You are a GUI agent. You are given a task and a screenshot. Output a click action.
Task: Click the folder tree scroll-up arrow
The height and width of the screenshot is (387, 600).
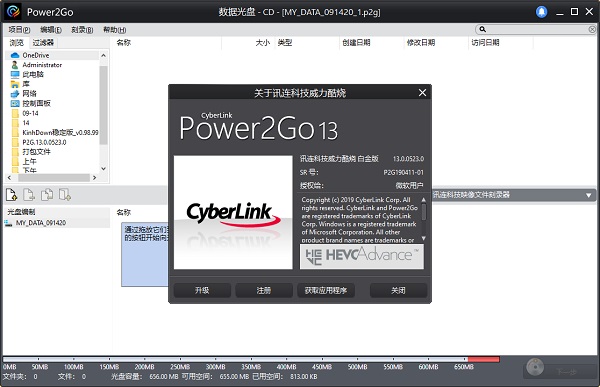[x=103, y=56]
